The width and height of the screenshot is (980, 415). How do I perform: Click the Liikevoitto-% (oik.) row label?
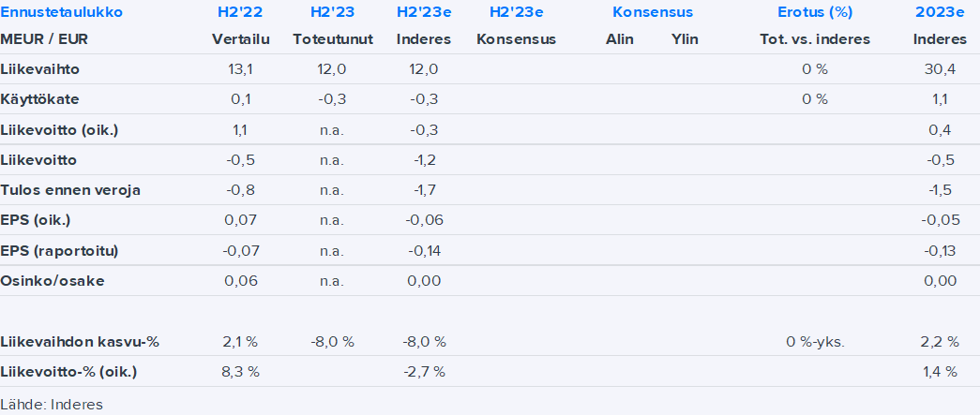tap(69, 371)
